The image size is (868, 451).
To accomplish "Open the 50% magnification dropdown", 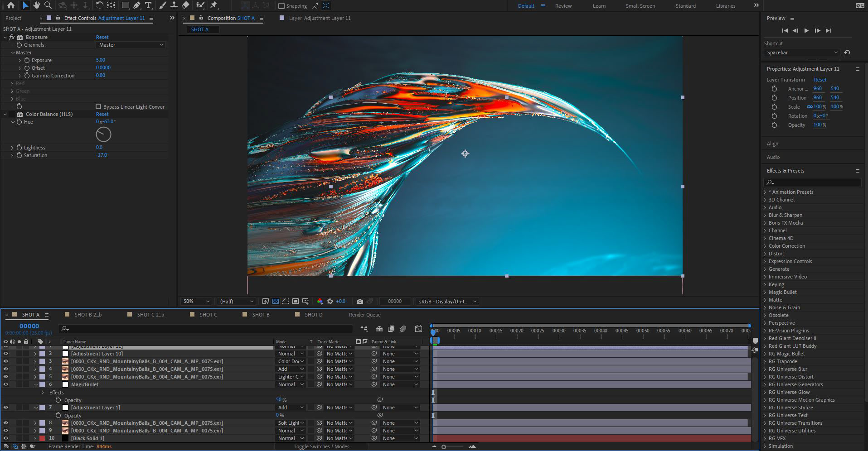I will (196, 302).
